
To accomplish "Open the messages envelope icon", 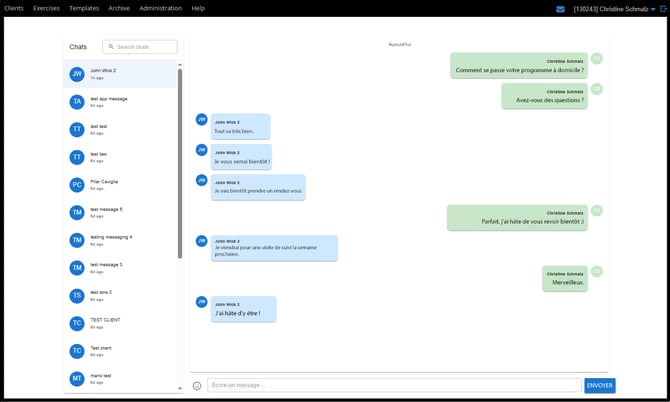I will (560, 8).
